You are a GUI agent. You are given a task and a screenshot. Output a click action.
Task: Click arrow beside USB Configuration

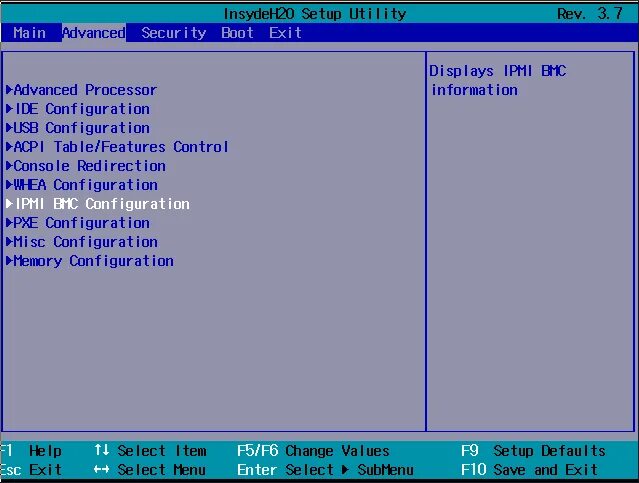(9, 128)
